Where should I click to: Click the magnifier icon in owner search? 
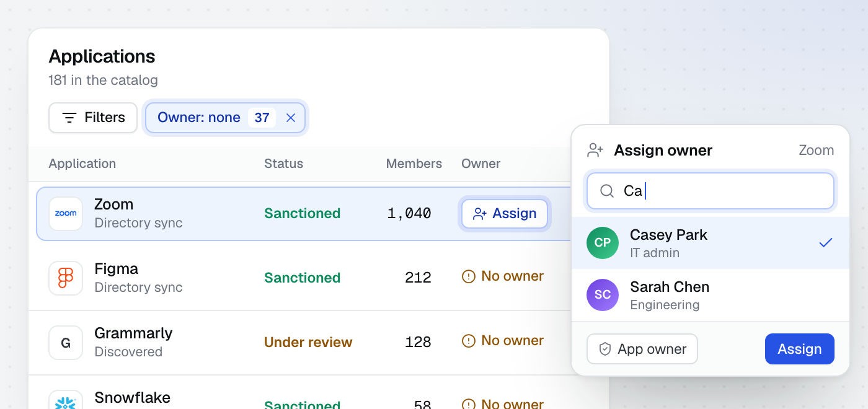coord(607,191)
